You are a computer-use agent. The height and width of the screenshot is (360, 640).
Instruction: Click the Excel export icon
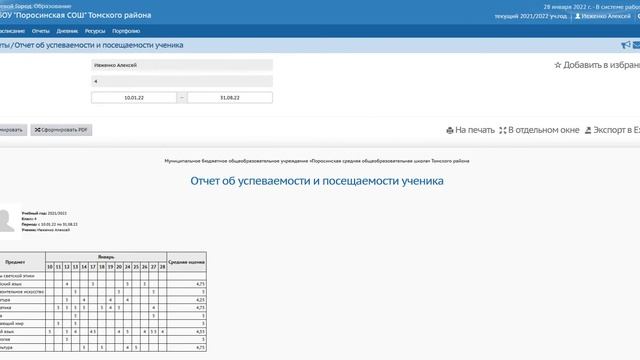click(x=588, y=130)
